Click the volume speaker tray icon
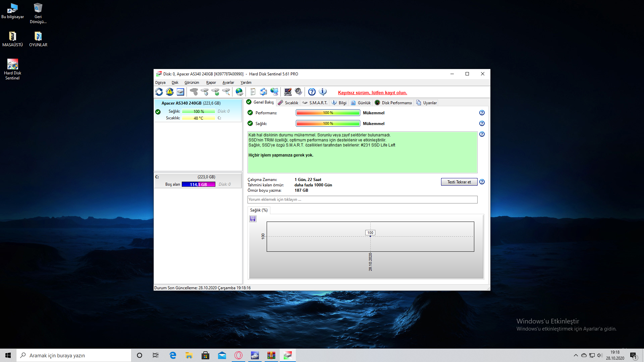 click(600, 355)
